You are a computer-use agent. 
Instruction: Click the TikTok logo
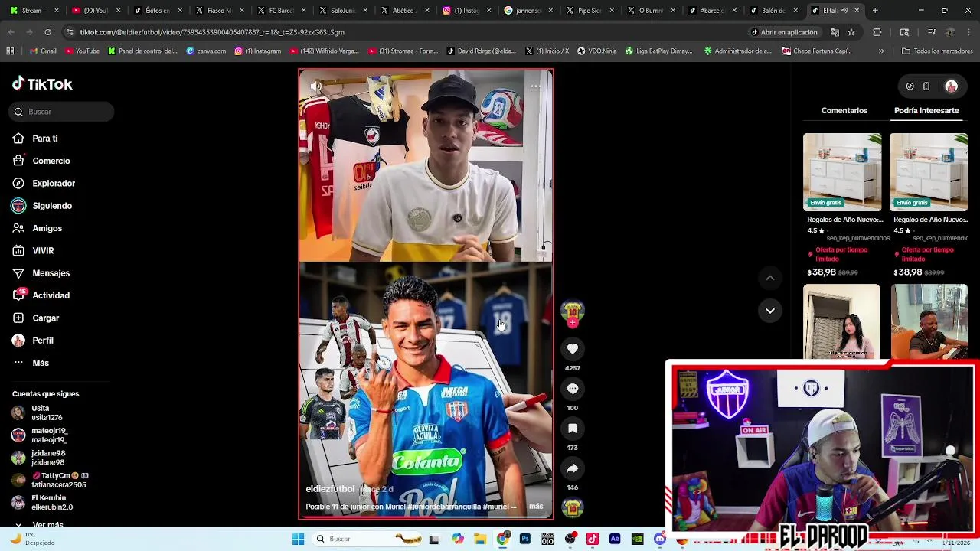coord(42,84)
